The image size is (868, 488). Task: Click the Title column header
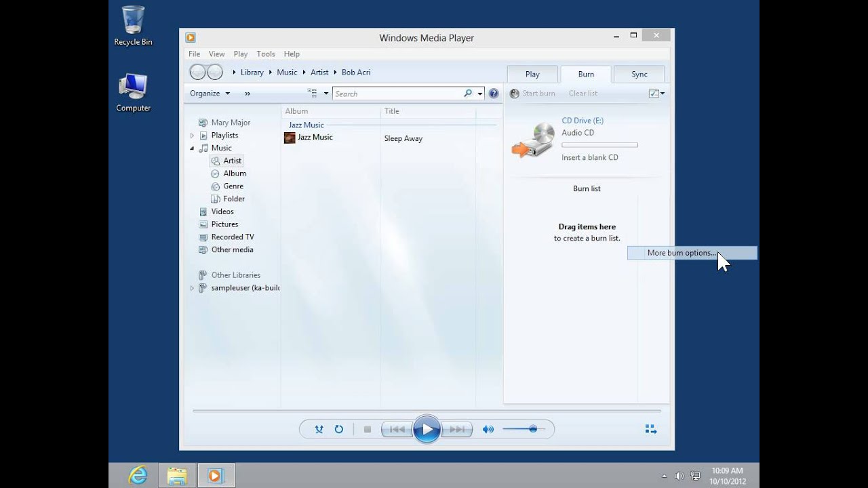coord(428,111)
